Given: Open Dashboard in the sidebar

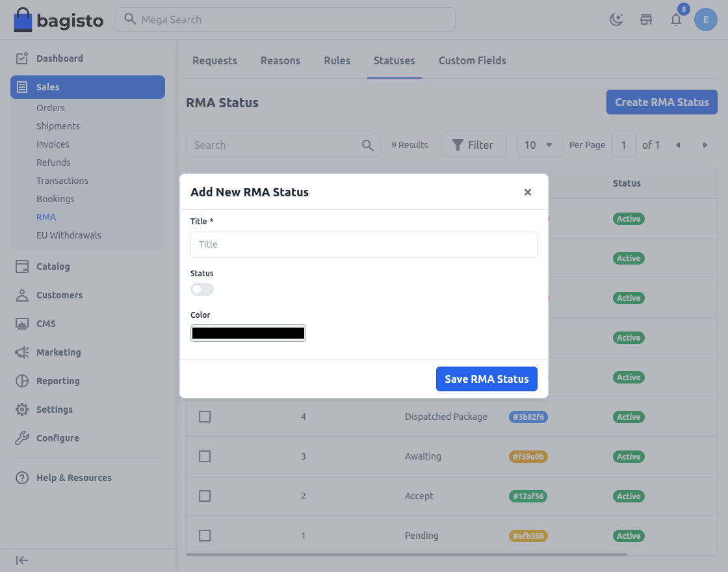Looking at the screenshot, I should [88, 58].
